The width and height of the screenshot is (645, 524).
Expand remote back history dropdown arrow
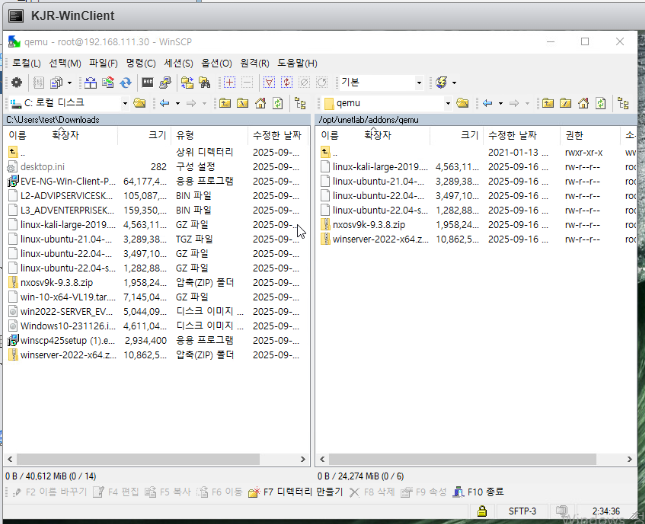click(501, 103)
